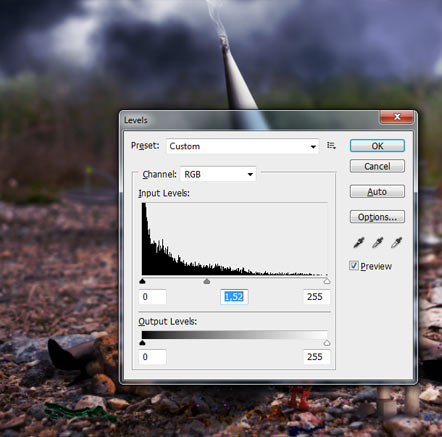The height and width of the screenshot is (437, 442).
Task: Open the preset options menu icon
Action: (x=331, y=145)
